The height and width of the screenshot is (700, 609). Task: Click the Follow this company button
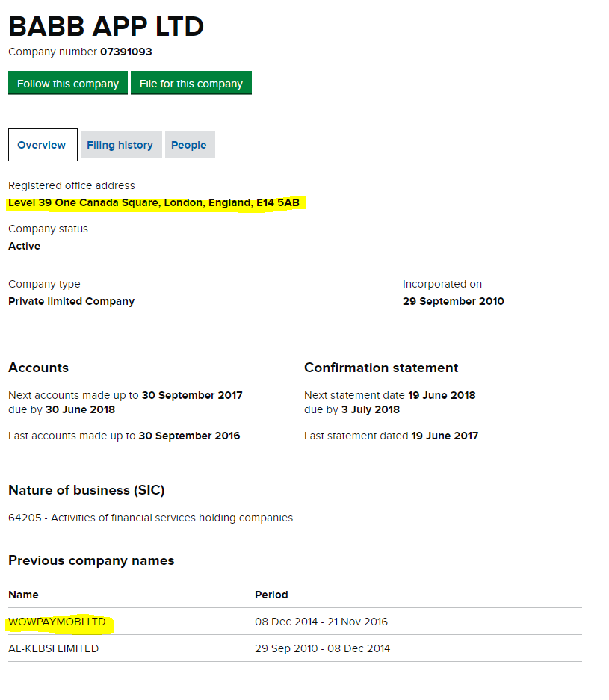point(68,83)
